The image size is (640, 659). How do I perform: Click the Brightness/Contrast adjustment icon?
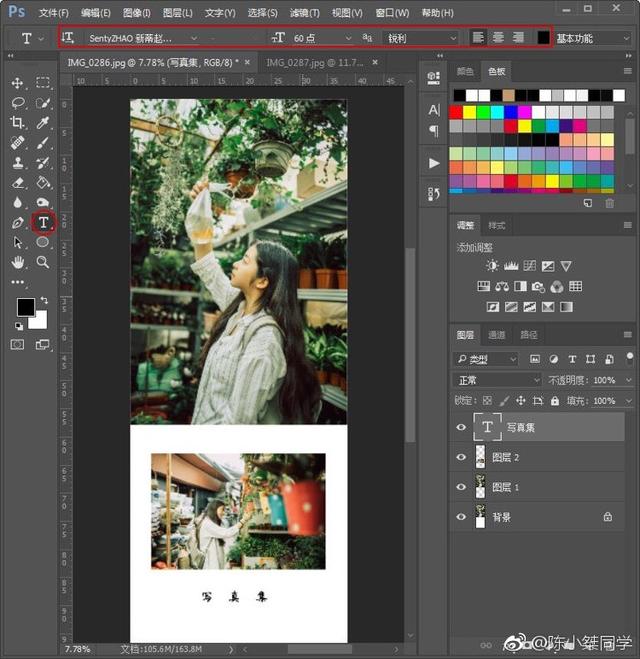point(492,266)
